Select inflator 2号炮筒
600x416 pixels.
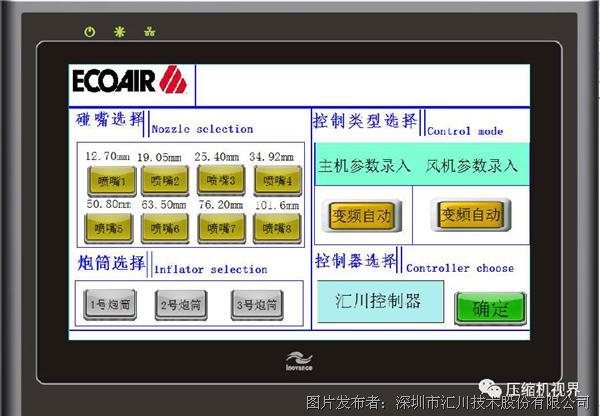click(181, 303)
